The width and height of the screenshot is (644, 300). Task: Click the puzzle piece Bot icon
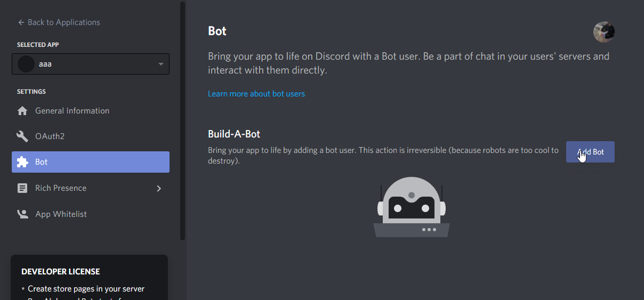tap(22, 162)
